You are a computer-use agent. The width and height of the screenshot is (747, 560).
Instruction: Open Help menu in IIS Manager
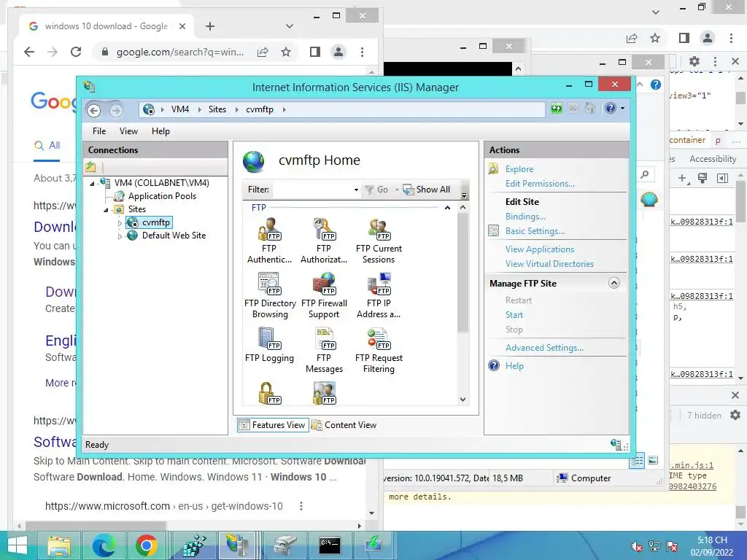coord(160,131)
